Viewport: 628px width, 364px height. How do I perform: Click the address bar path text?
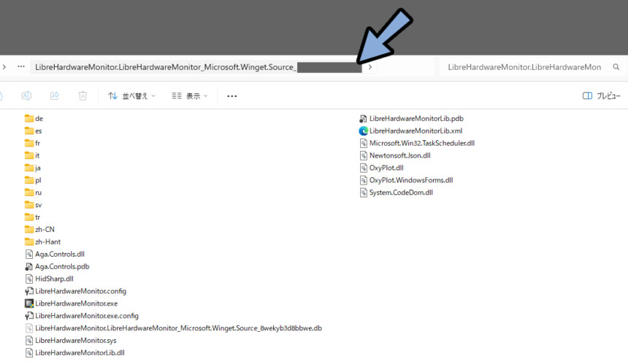pos(166,67)
